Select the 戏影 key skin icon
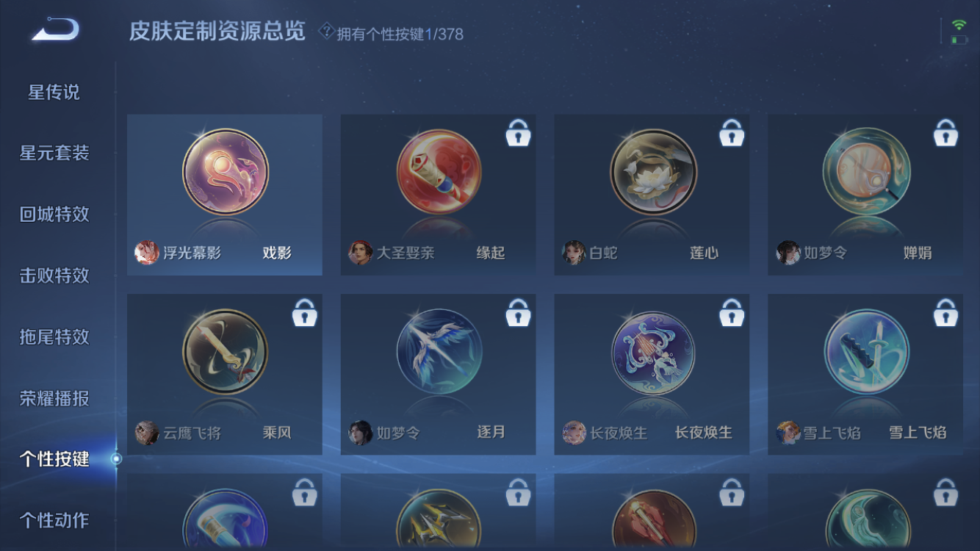This screenshot has width=980, height=551. [226, 172]
